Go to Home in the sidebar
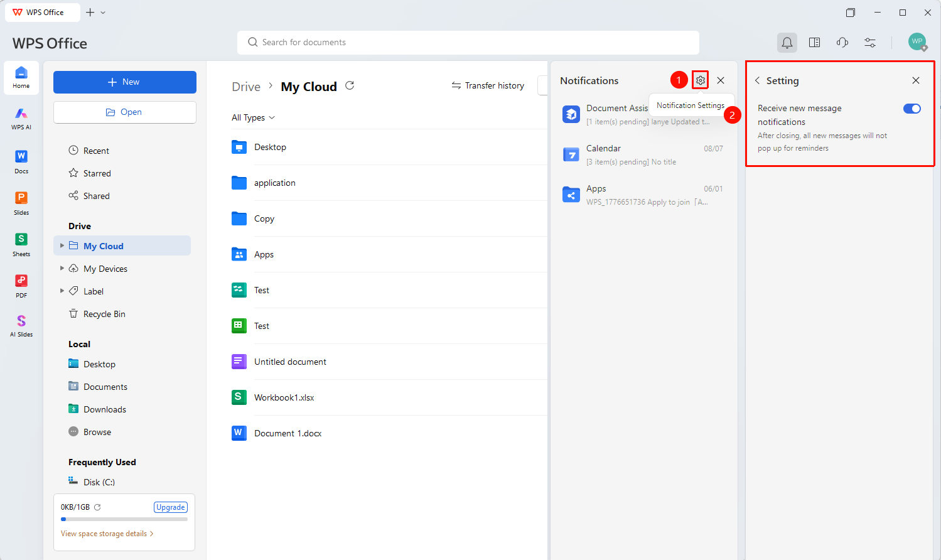941x560 pixels. click(x=21, y=78)
